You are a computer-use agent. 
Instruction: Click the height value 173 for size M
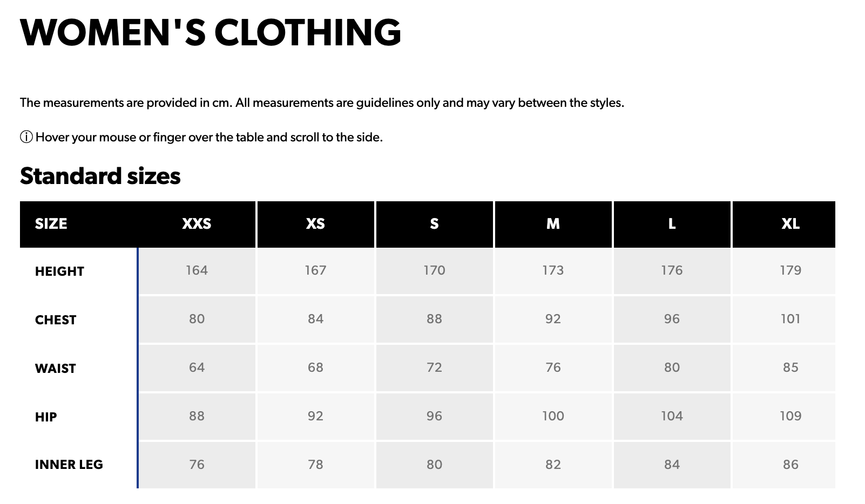(553, 270)
